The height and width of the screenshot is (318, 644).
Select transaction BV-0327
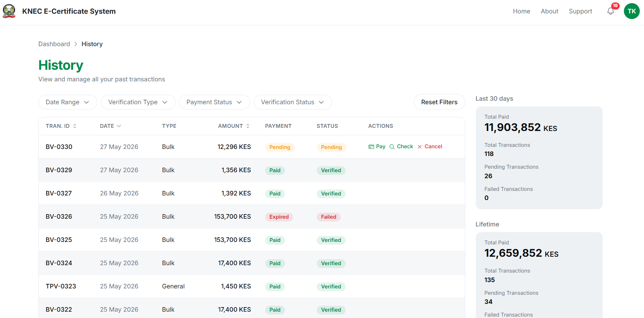click(x=59, y=193)
